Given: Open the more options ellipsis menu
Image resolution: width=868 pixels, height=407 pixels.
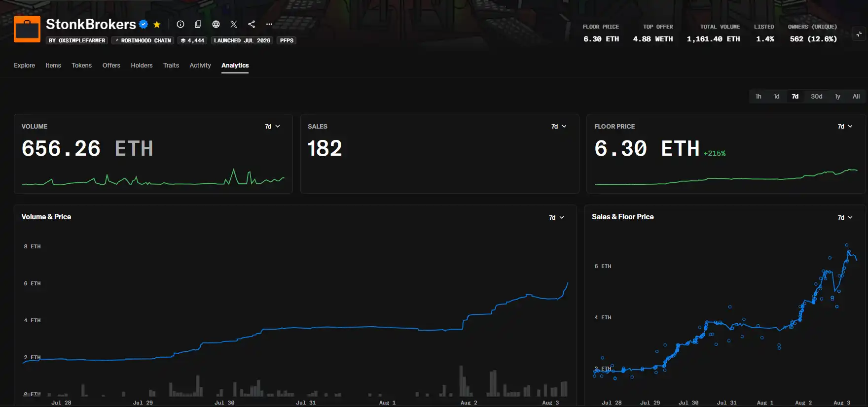Looking at the screenshot, I should click(269, 24).
